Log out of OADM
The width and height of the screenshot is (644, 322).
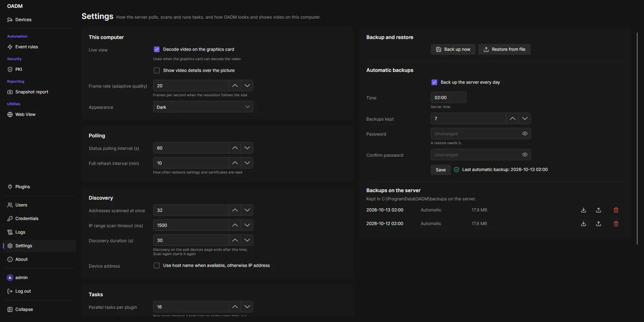point(39,291)
